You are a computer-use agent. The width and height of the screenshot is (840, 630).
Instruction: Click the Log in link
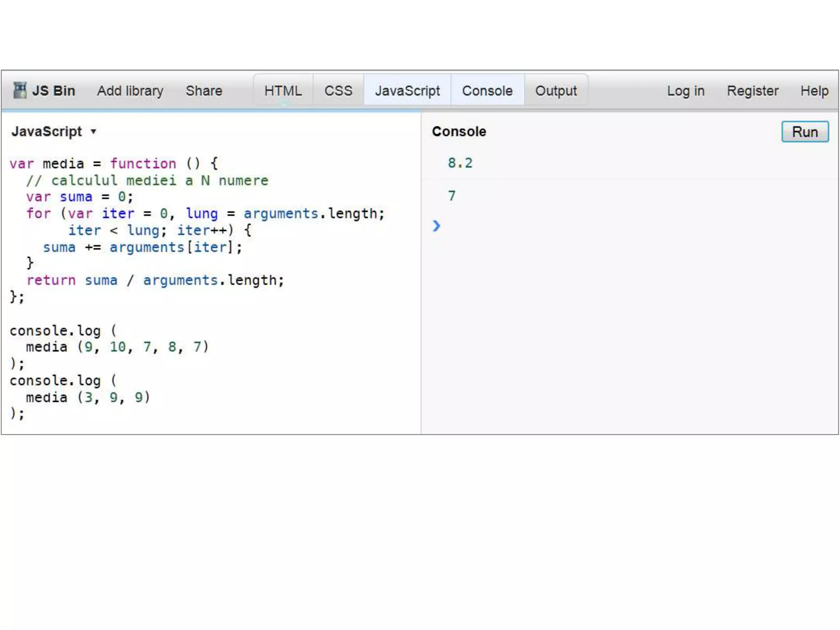[x=686, y=91]
